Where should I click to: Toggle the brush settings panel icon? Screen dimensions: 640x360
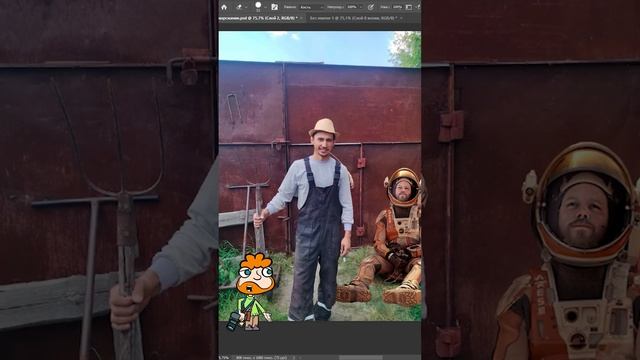tap(275, 7)
